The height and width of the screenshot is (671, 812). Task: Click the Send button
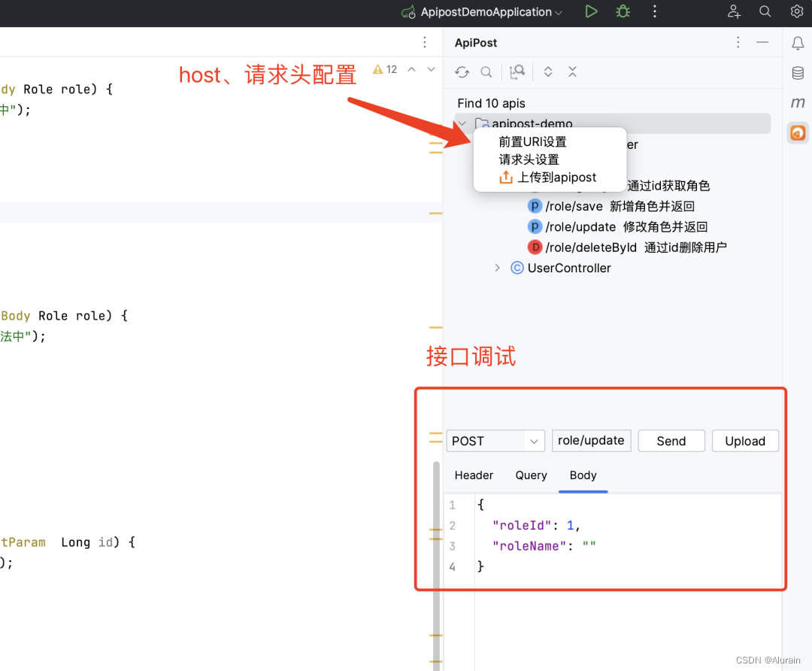point(671,440)
